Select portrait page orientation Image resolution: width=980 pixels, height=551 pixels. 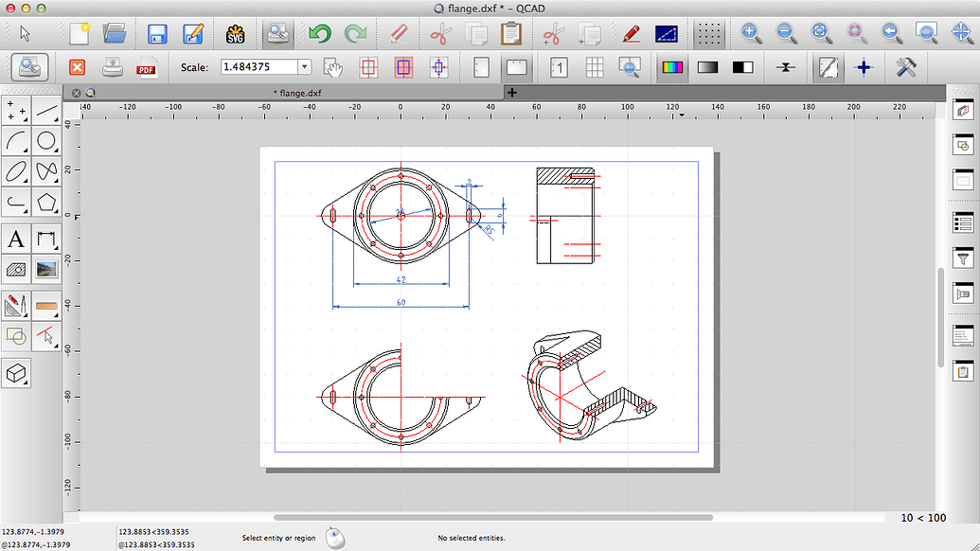pos(481,67)
